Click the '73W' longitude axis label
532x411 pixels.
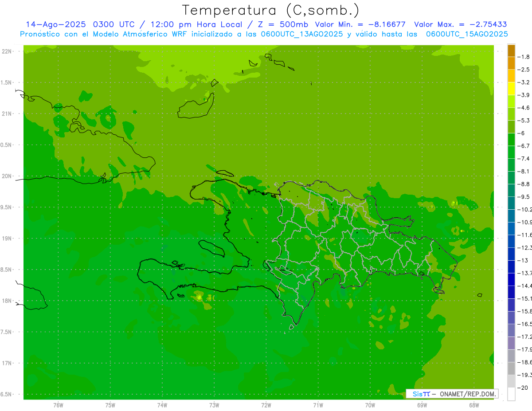click(214, 405)
